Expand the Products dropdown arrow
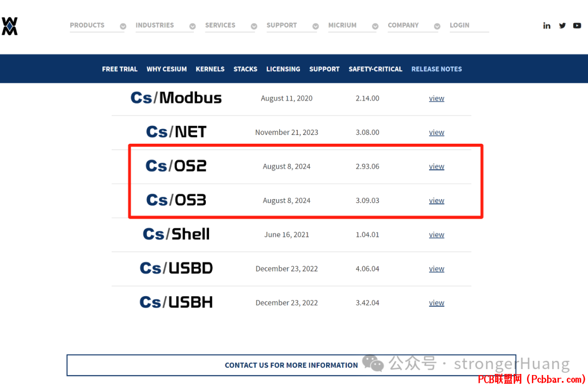Screen dimensions: 588x387 pos(123,26)
